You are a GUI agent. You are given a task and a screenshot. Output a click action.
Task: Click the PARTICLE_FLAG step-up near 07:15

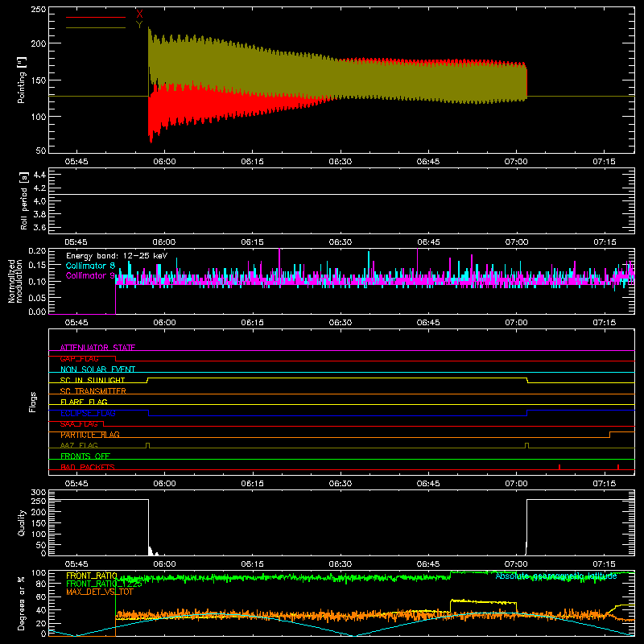(x=610, y=435)
